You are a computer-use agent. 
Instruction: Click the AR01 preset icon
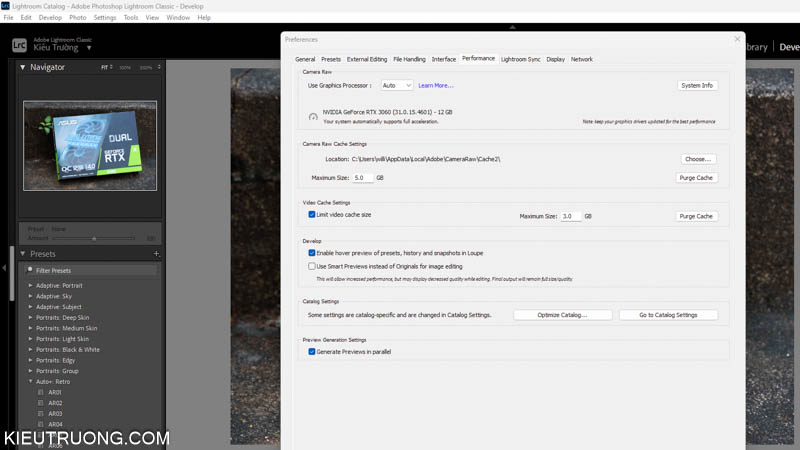(x=40, y=392)
